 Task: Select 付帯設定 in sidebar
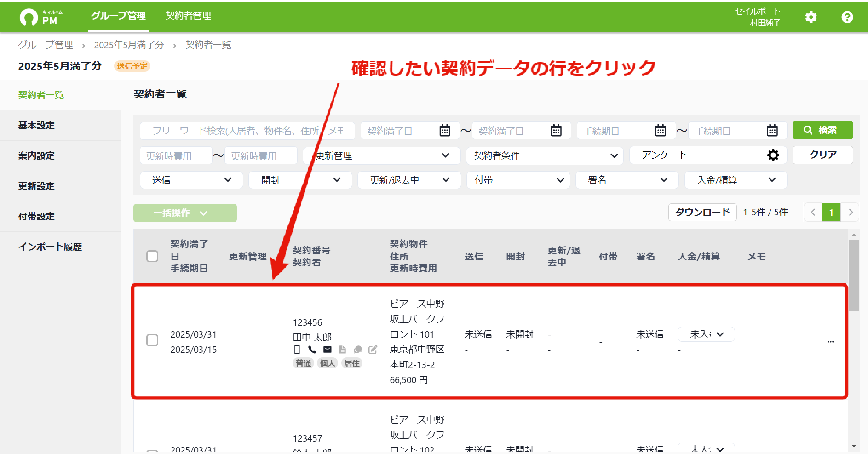coord(61,217)
